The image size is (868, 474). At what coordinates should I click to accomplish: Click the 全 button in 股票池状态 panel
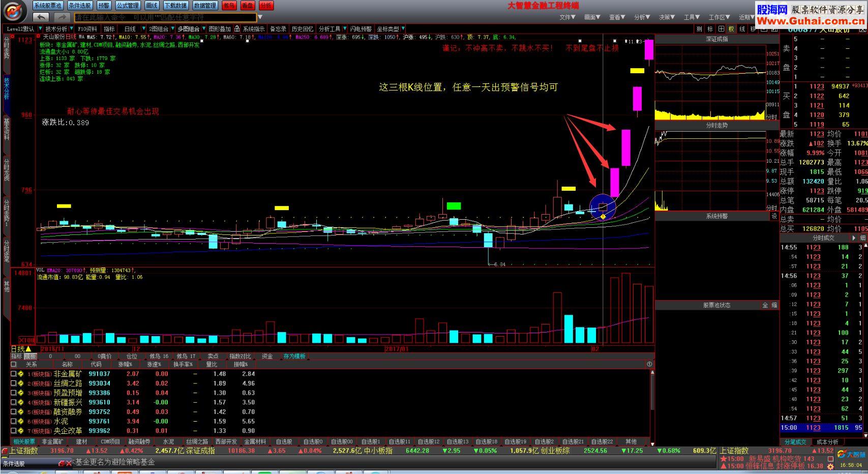pyautogui.click(x=765, y=305)
